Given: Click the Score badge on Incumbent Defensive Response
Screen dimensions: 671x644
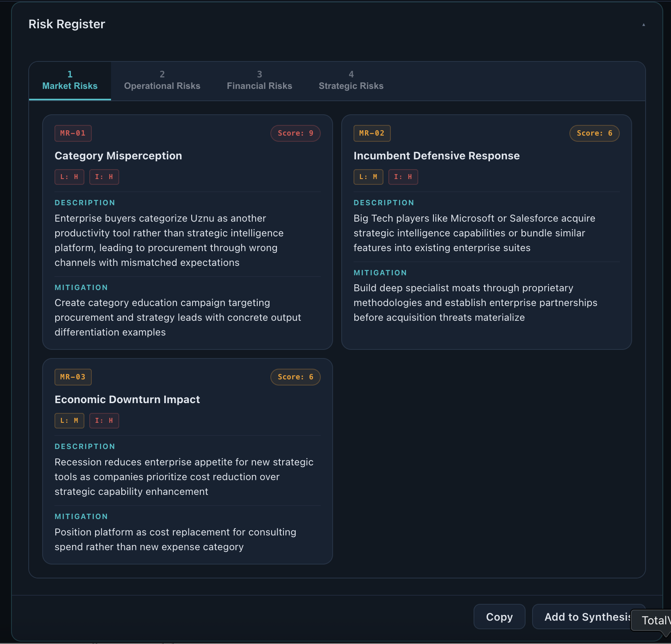Looking at the screenshot, I should [x=594, y=133].
